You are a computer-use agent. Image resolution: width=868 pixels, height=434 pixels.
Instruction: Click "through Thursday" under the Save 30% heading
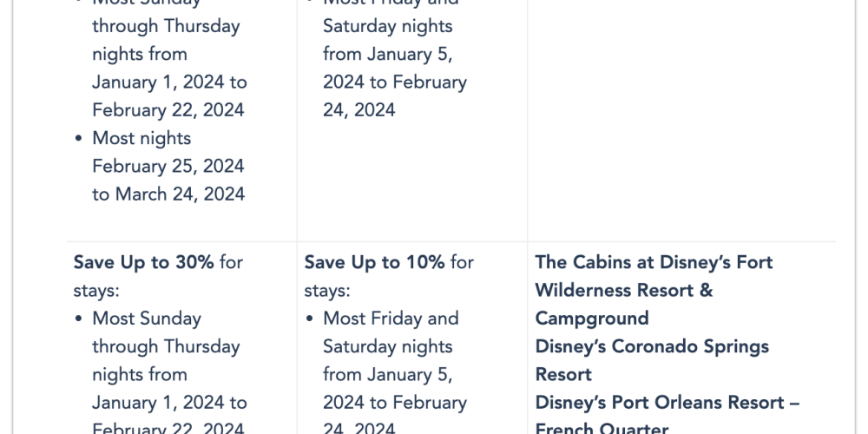coord(166,347)
